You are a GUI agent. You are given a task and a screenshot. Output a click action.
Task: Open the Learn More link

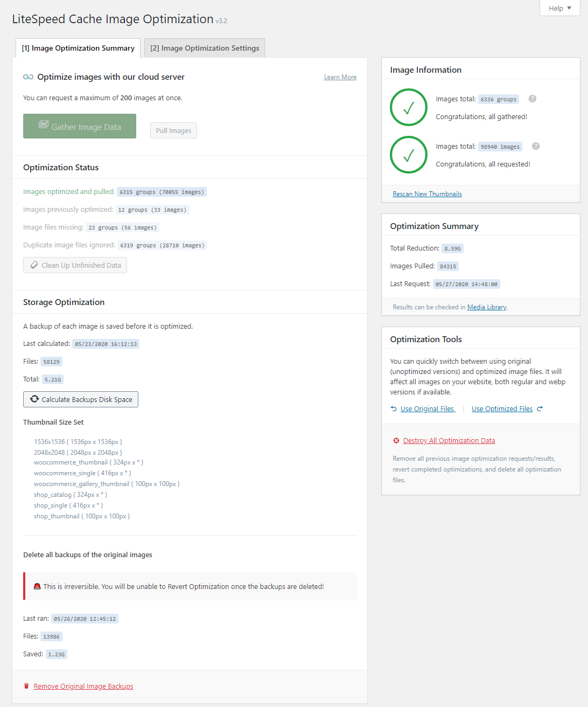tap(340, 77)
